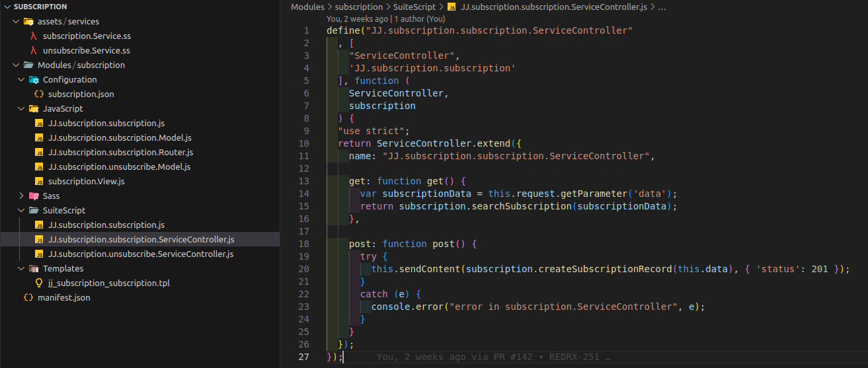Image resolution: width=868 pixels, height=368 pixels.
Task: Open JJ.subscription.unsubscribe.ServiceController.js in SuiteScript
Action: click(x=140, y=254)
